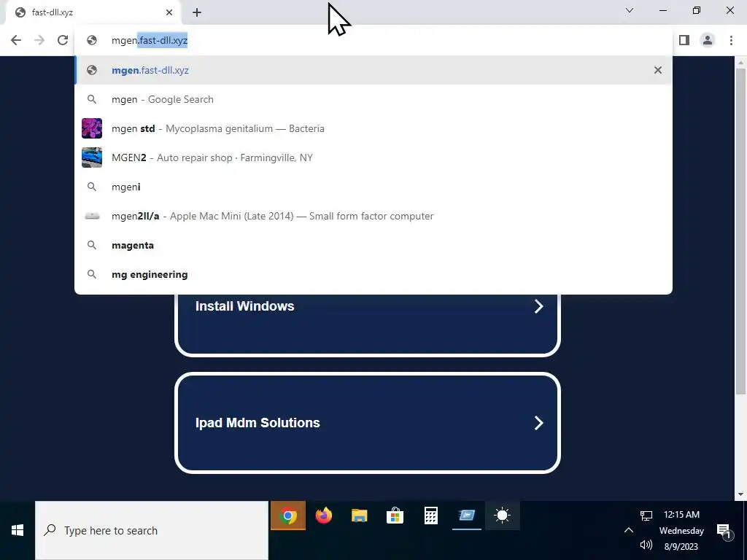The image size is (747, 560).
Task: Select the mgen2ll/a Apple Mac Mini suggestion
Action: pyautogui.click(x=373, y=216)
